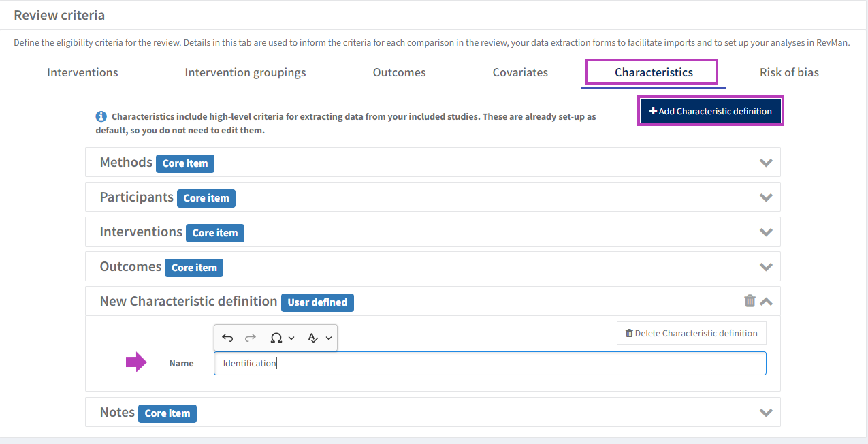This screenshot has width=868, height=444.
Task: Click Add Characteristic definition button
Action: (710, 111)
